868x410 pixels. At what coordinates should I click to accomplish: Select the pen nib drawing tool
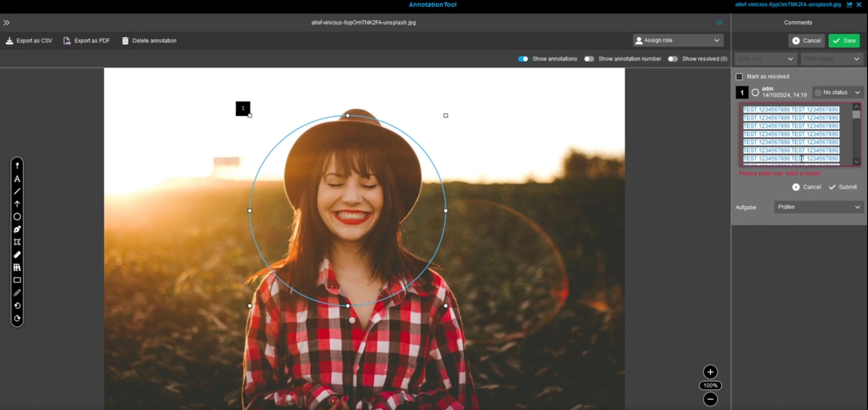[x=17, y=229]
